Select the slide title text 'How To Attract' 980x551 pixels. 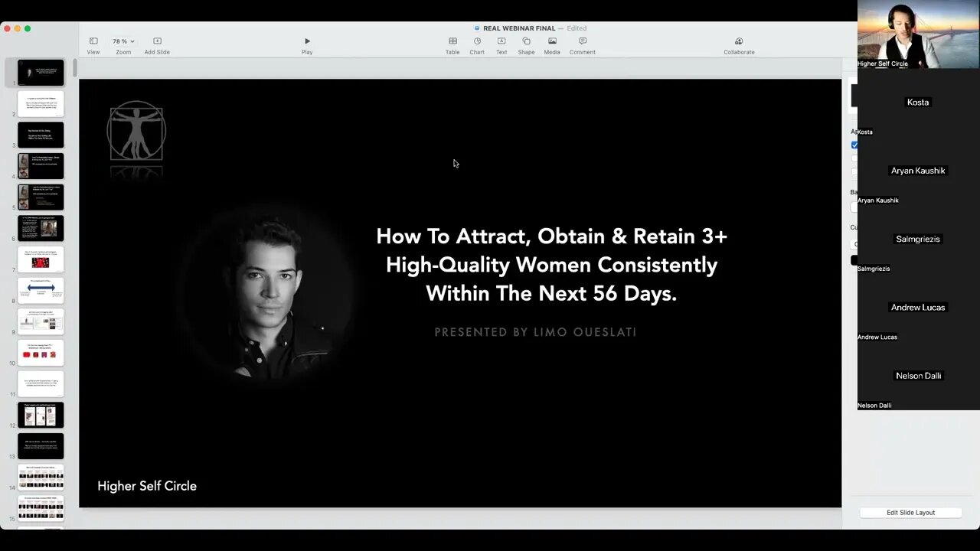[x=551, y=265]
